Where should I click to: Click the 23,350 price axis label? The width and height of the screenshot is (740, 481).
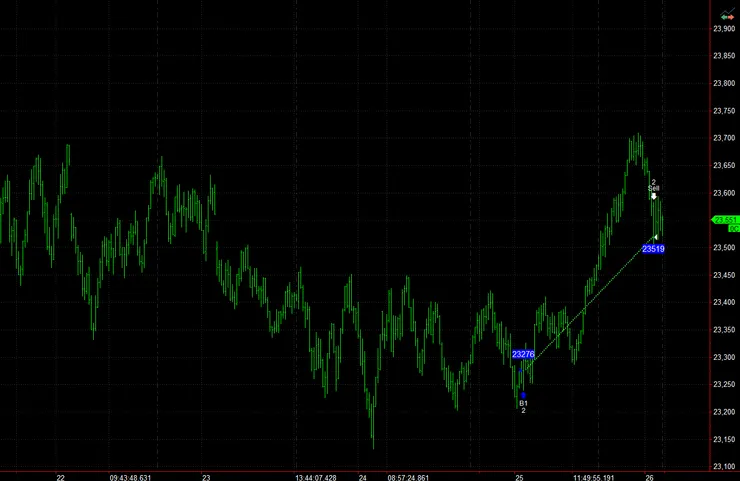pyautogui.click(x=724, y=330)
